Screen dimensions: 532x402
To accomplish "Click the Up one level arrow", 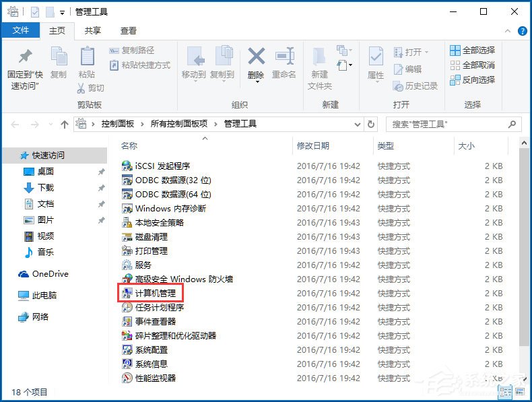I will tap(65, 125).
